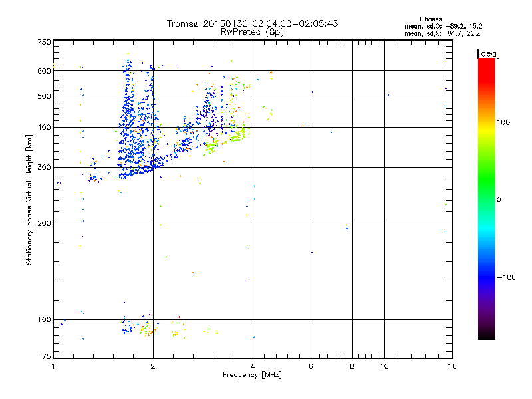Click the black bottom of the colorbar
This screenshot has height=399, width=532.
pyautogui.click(x=487, y=334)
